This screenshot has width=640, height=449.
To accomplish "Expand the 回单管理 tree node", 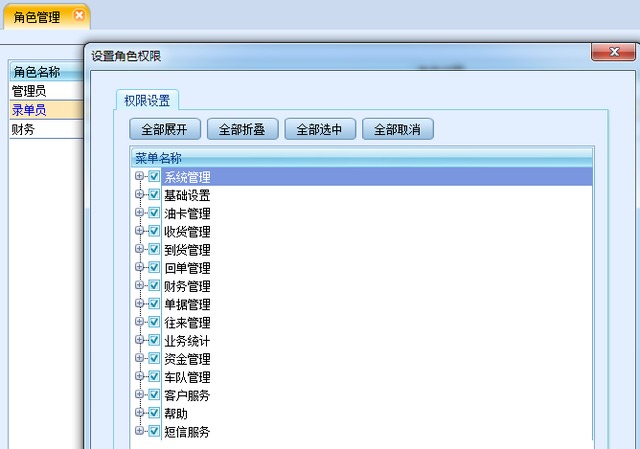I will click(x=140, y=267).
